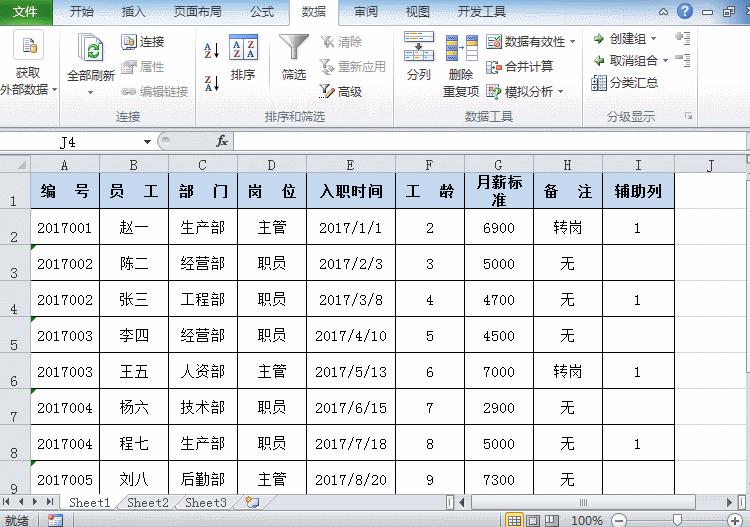Click the 清除 clear filter icon
The width and height of the screenshot is (750, 527).
pos(327,42)
